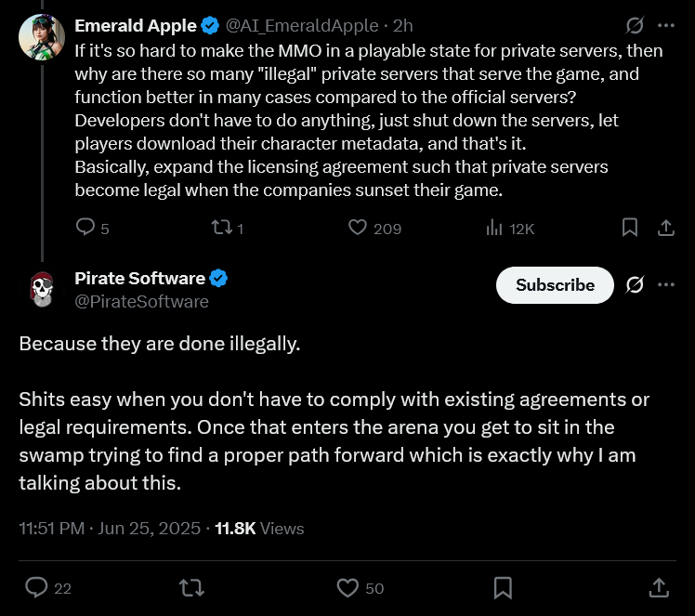Open Grok icon on Emerald Apple's post
The image size is (695, 616).
point(635,25)
